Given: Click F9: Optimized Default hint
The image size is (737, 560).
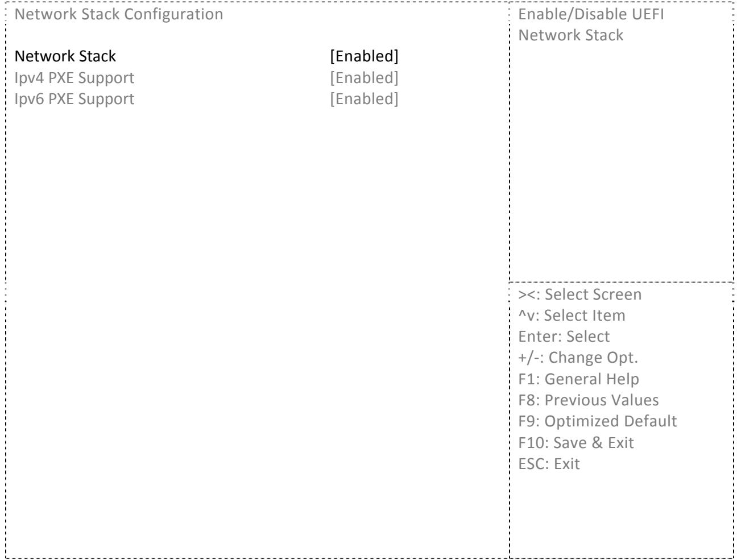Looking at the screenshot, I should click(x=598, y=421).
